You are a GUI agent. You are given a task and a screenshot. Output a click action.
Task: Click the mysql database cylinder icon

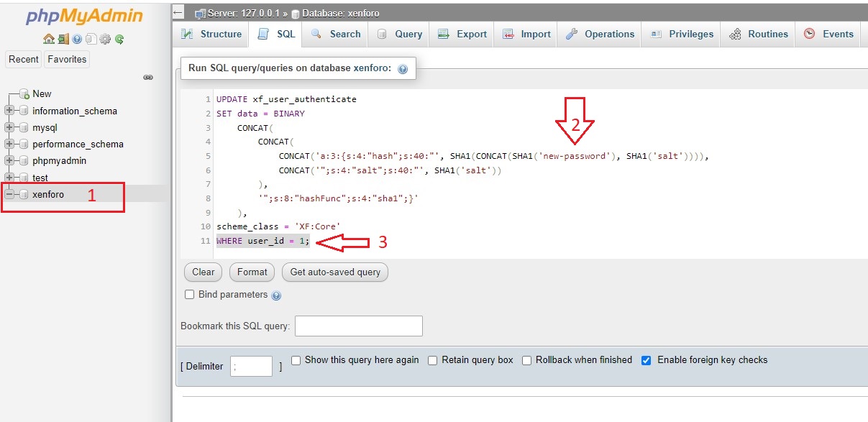coord(24,127)
